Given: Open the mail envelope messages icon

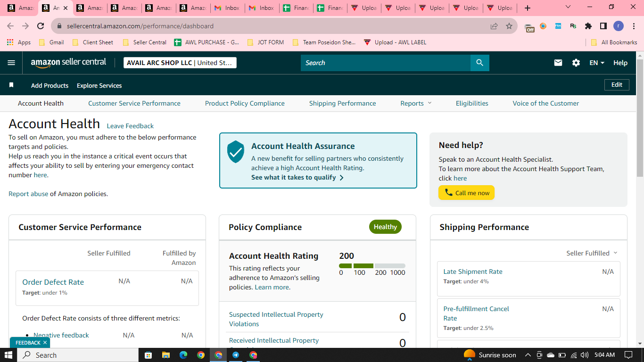Looking at the screenshot, I should (x=558, y=63).
